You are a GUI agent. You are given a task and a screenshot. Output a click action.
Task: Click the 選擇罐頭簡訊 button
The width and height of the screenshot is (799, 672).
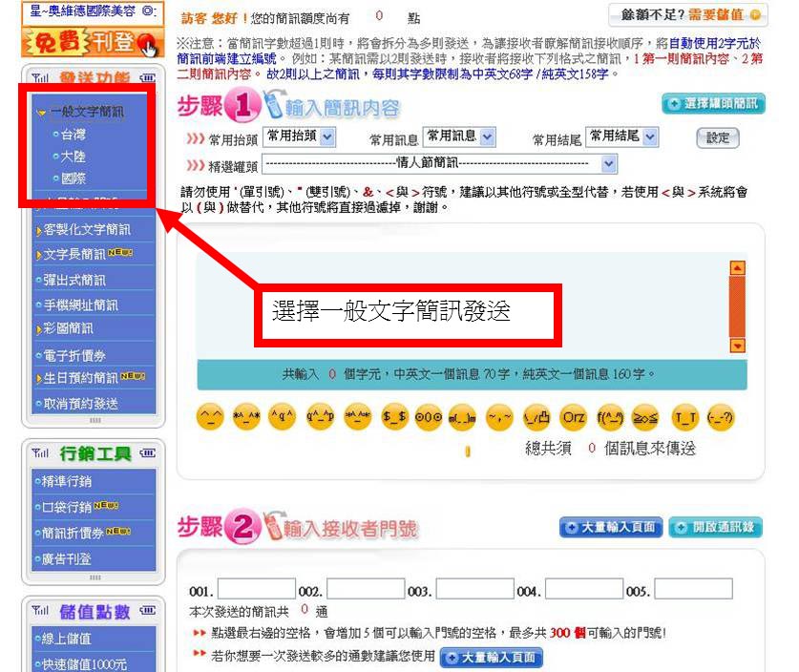pyautogui.click(x=713, y=104)
